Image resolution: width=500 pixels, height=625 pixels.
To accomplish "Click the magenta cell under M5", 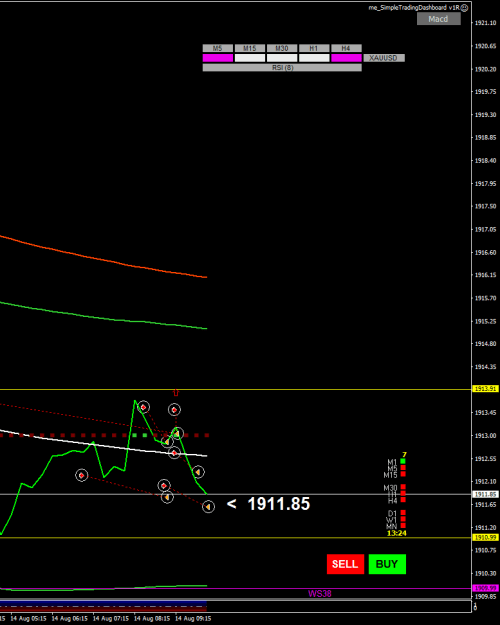I will (218, 58).
